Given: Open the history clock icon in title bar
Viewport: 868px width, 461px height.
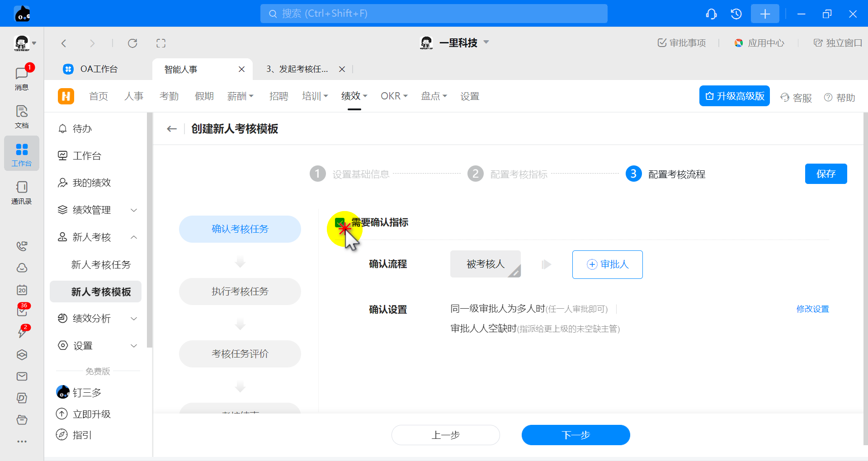Looking at the screenshot, I should pyautogui.click(x=736, y=14).
